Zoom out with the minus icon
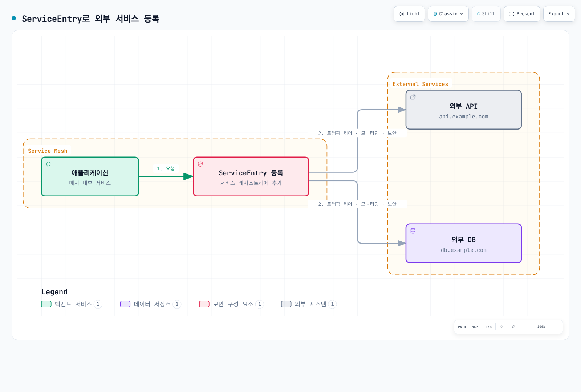Image resolution: width=581 pixels, height=392 pixels. point(527,327)
